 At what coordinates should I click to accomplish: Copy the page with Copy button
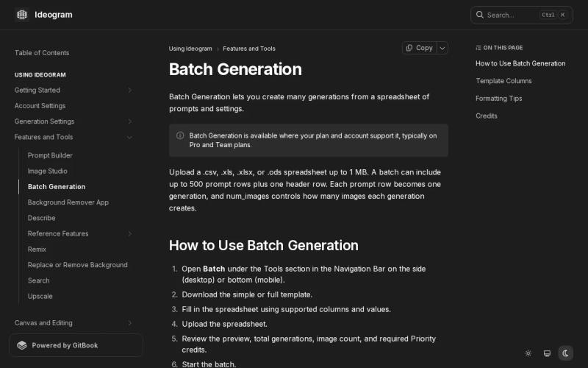tap(419, 48)
